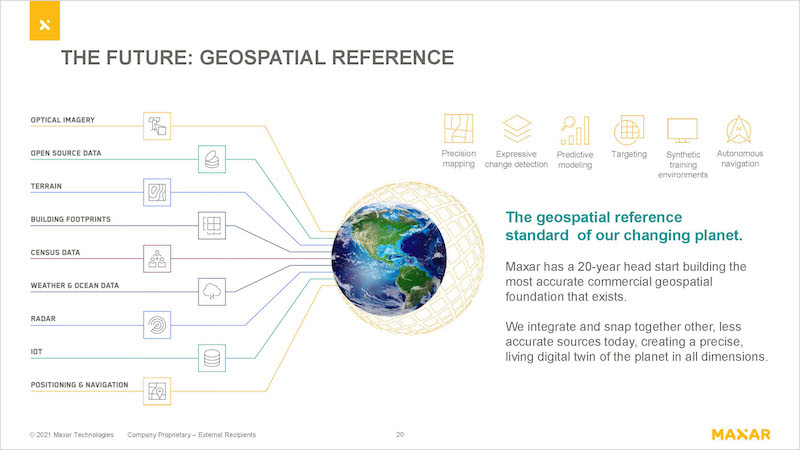Click the 'Targeting' caption
The width and height of the screenshot is (800, 450).
tap(629, 154)
